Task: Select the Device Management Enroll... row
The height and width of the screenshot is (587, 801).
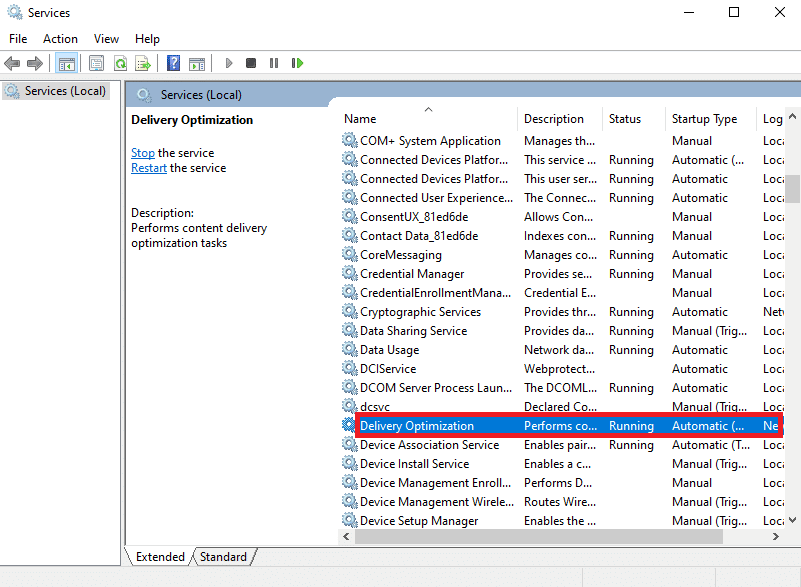Action: point(562,482)
